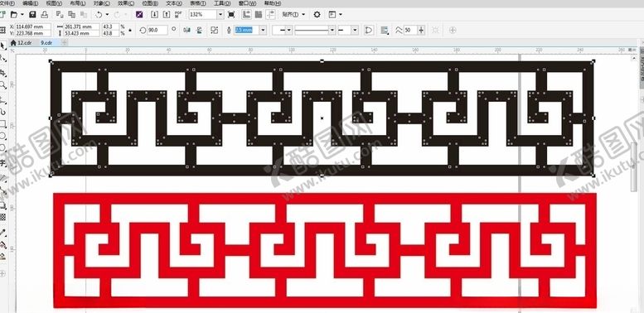The image size is (644, 313).
Task: Select the Text tool in toolbox
Action: [2, 163]
